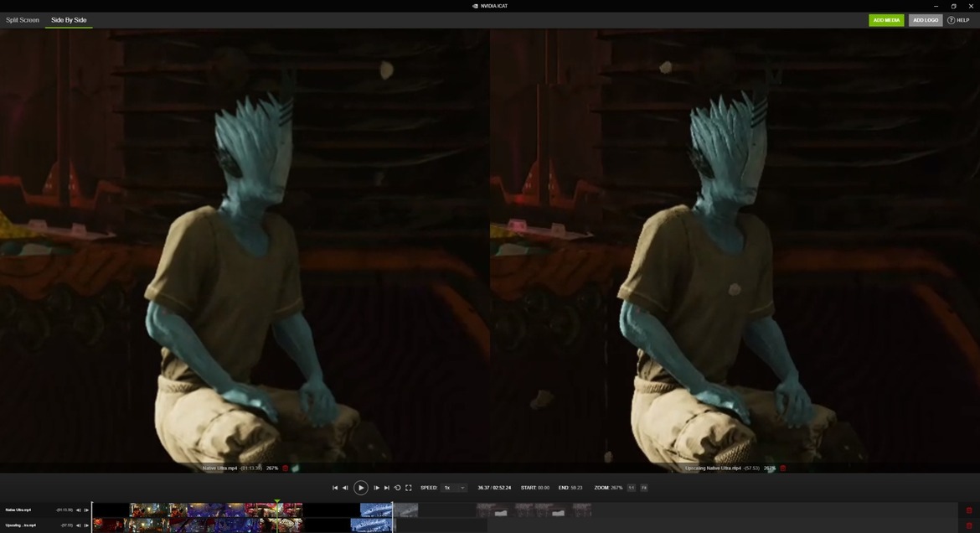Click the green playhead marker on the timeline
The image size is (980, 533).
click(277, 502)
